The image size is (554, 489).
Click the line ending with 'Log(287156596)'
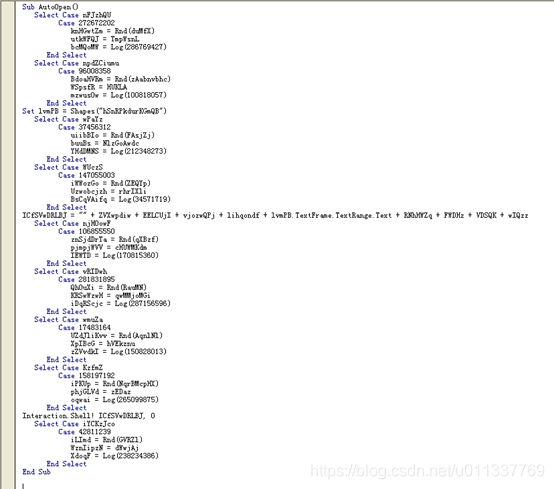pyautogui.click(x=120, y=304)
